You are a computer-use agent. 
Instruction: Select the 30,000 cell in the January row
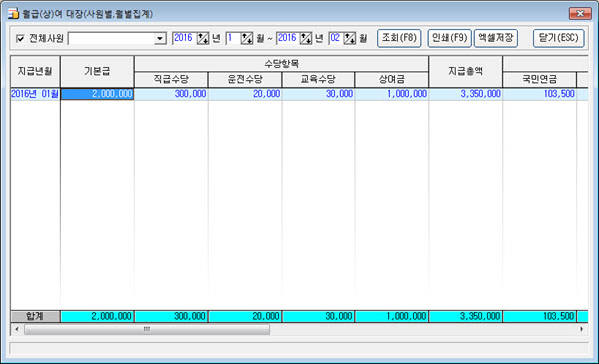point(318,94)
